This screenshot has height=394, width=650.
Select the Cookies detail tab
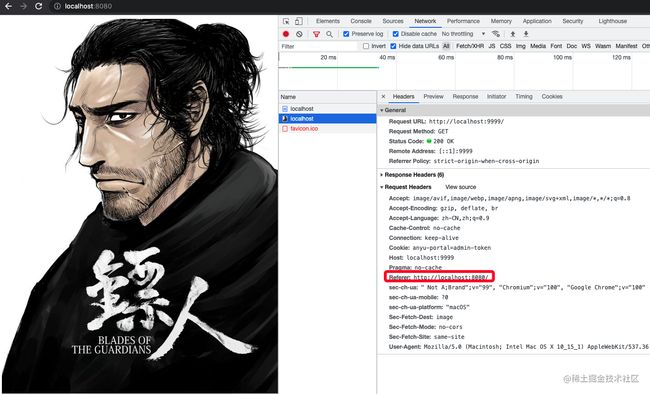pyautogui.click(x=552, y=96)
